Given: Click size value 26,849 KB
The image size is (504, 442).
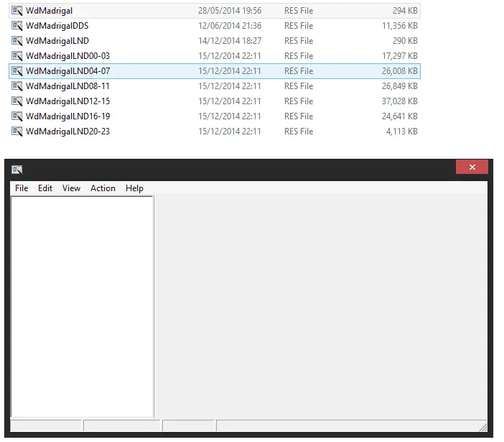Looking at the screenshot, I should tap(400, 86).
